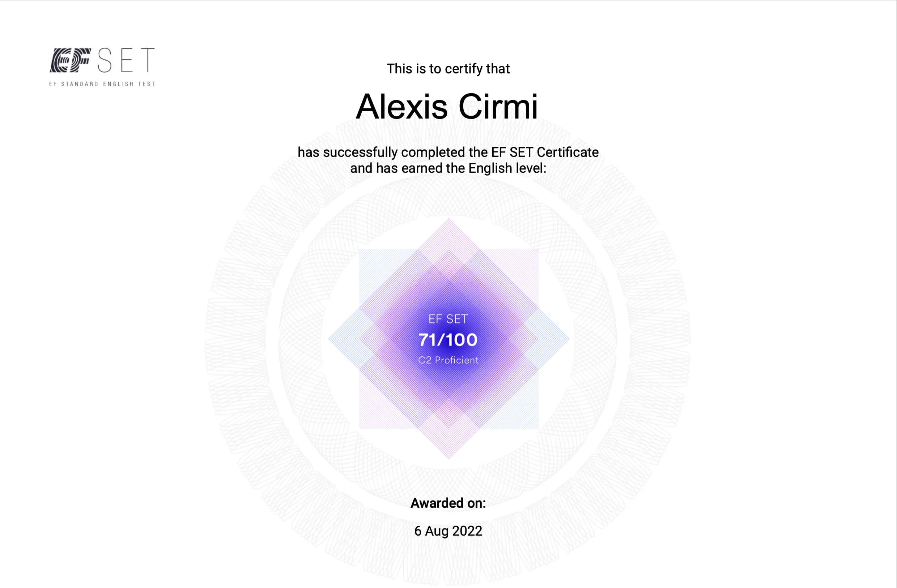Select the EF STANDARD ENGLISH TEST tagline
The image size is (897, 588).
(x=102, y=84)
